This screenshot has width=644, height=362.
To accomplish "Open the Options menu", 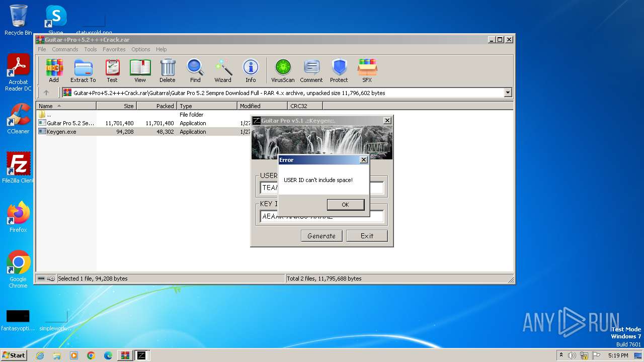I will tap(141, 49).
